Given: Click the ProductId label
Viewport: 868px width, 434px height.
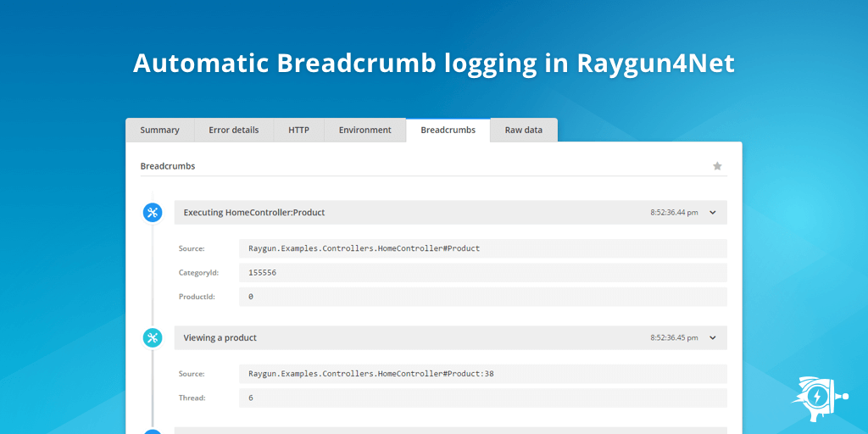Looking at the screenshot, I should pos(197,297).
